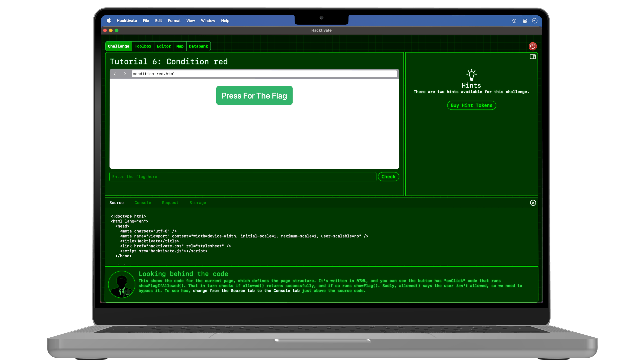Image resolution: width=644 pixels, height=362 pixels.
Task: Open the Format menu
Action: tap(174, 21)
